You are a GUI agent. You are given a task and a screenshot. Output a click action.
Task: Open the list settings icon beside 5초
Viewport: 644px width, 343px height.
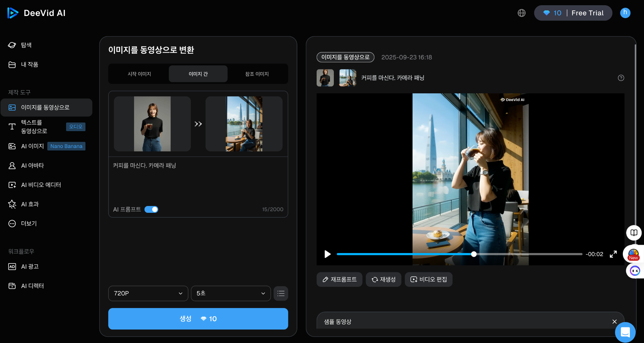pos(281,294)
